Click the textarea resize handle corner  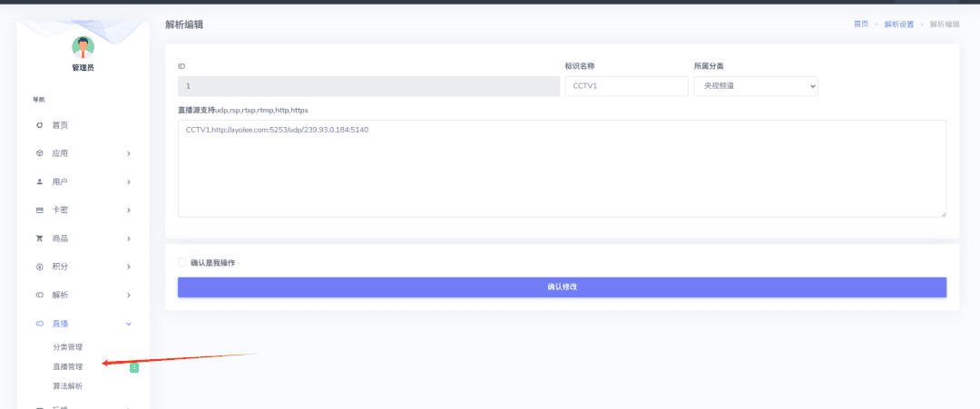943,213
